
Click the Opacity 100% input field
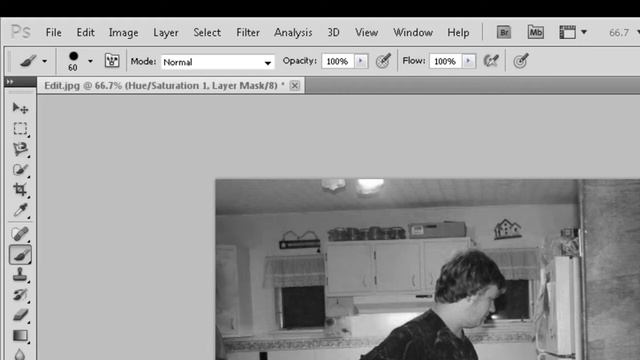tap(338, 61)
